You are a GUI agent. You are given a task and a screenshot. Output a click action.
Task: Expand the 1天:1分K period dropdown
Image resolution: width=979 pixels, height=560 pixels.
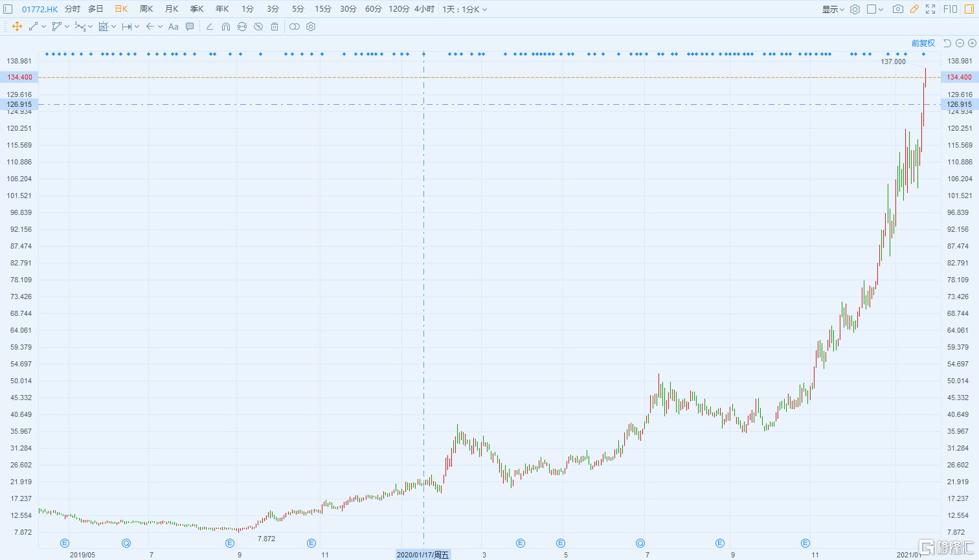pyautogui.click(x=464, y=9)
